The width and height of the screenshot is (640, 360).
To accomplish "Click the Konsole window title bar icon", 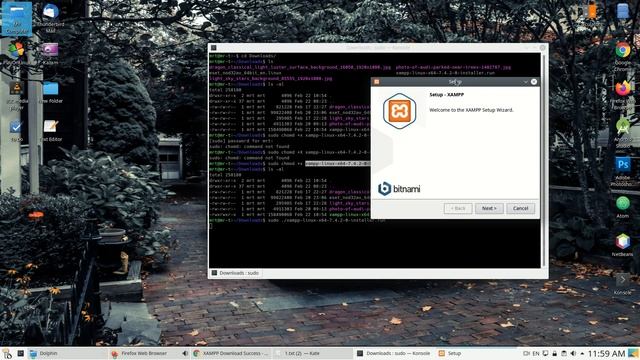I will click(213, 48).
